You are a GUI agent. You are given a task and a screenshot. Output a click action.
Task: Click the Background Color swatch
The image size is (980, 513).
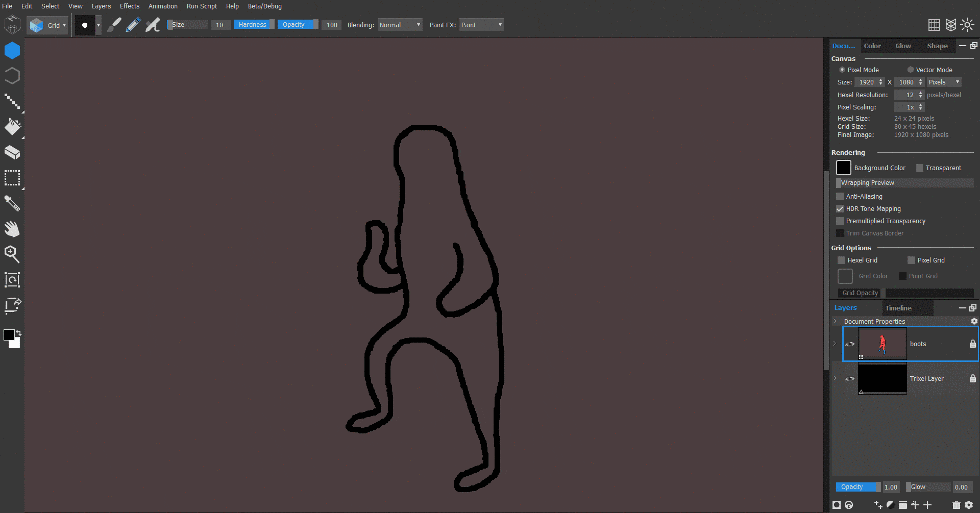843,168
